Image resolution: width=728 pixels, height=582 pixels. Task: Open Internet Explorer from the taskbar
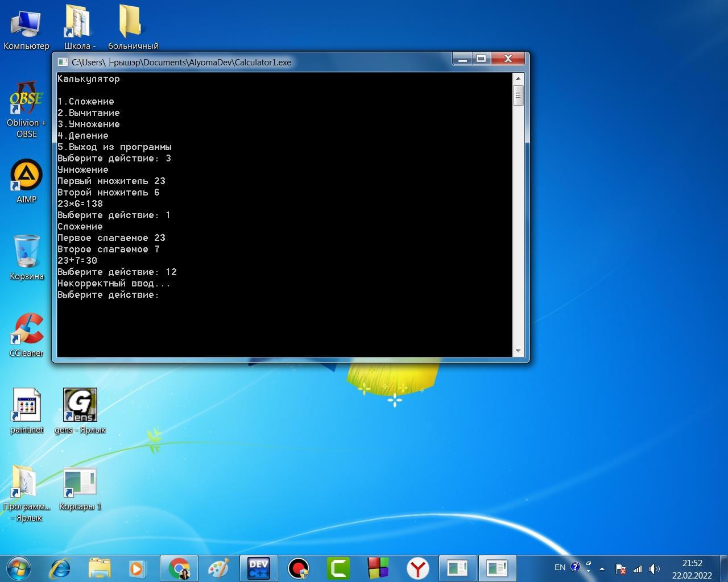[x=60, y=568]
